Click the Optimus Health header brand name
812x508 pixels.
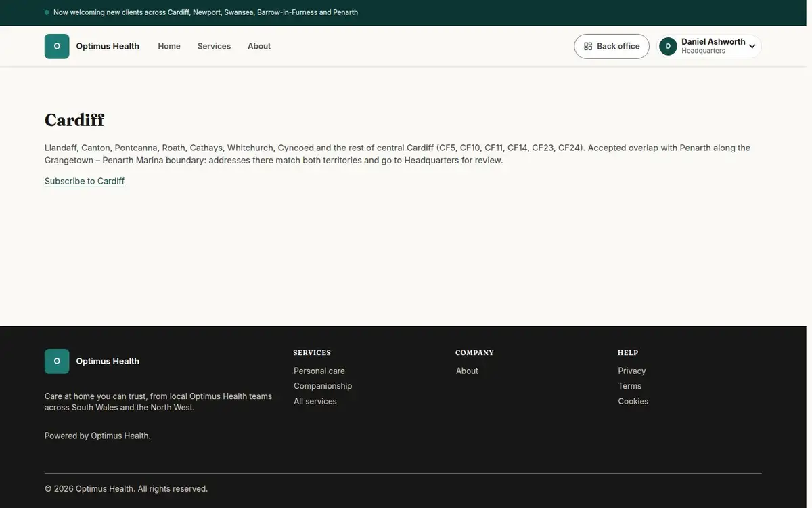pyautogui.click(x=108, y=46)
